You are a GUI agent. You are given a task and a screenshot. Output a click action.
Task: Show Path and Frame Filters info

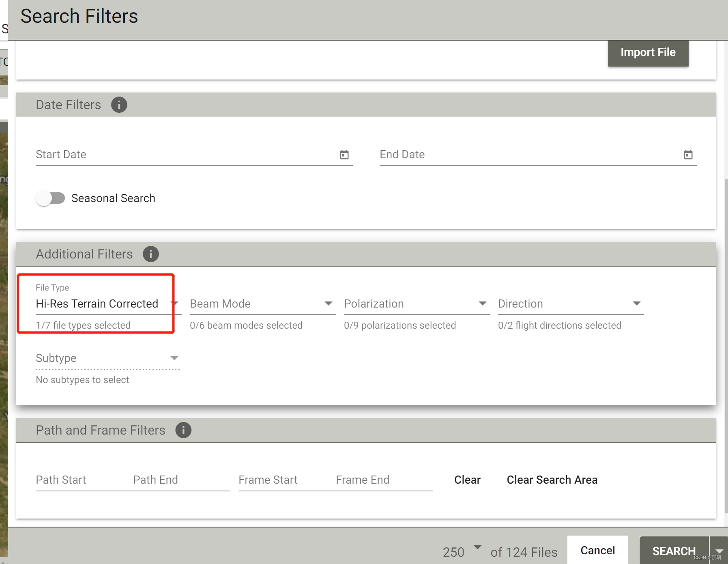pyautogui.click(x=183, y=430)
